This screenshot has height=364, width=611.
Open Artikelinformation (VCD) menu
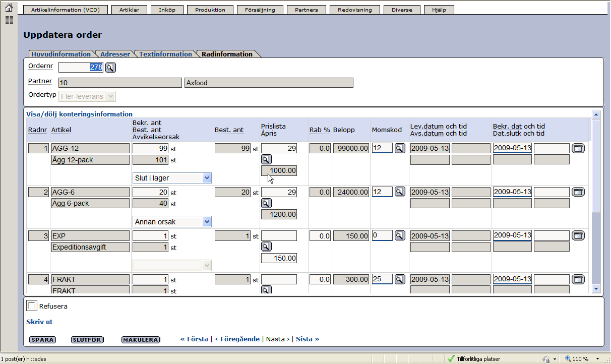pyautogui.click(x=66, y=10)
